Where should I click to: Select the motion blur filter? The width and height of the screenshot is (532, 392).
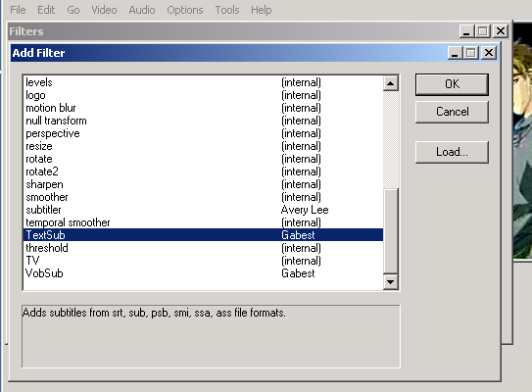pos(204,108)
